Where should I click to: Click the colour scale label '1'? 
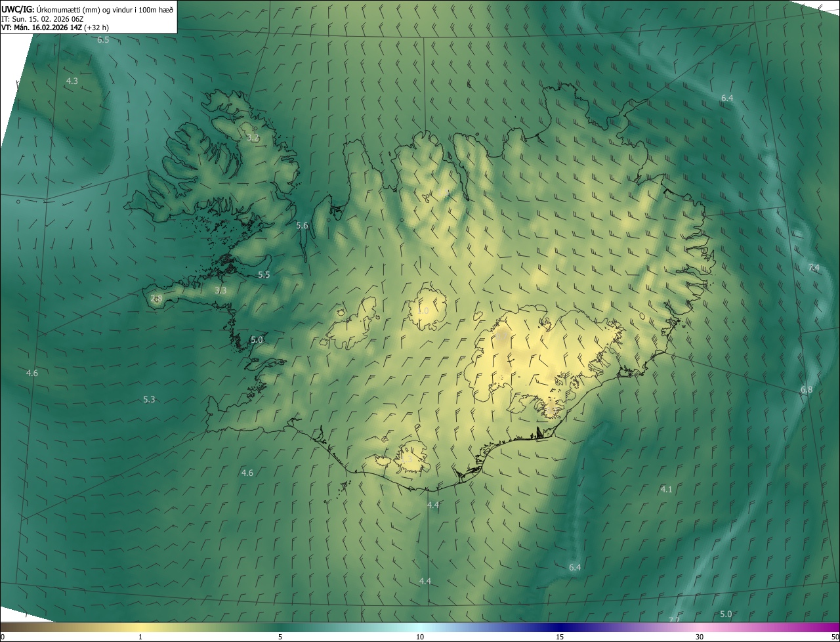(140, 637)
